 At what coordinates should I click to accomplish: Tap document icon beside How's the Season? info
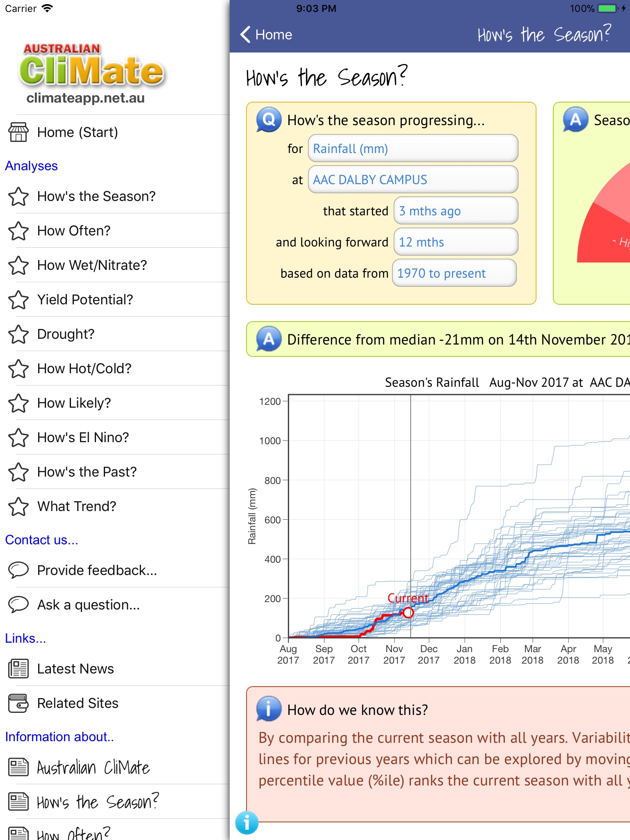click(18, 801)
